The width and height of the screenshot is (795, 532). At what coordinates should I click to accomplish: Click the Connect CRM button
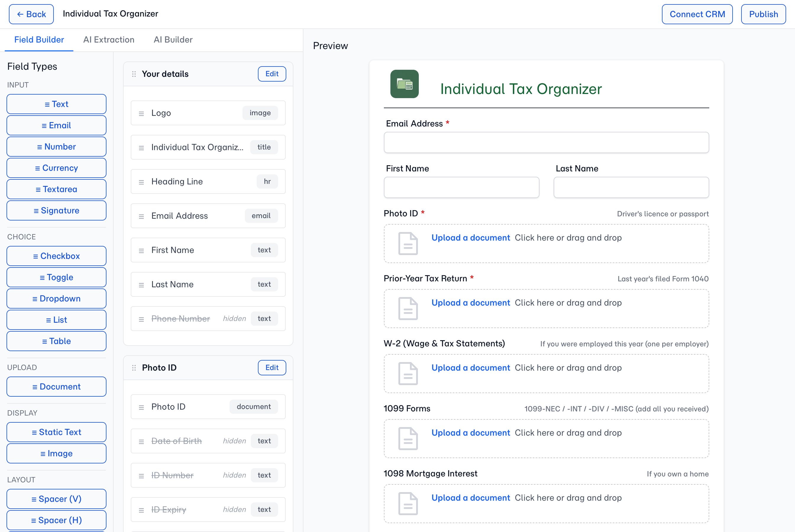pos(697,14)
